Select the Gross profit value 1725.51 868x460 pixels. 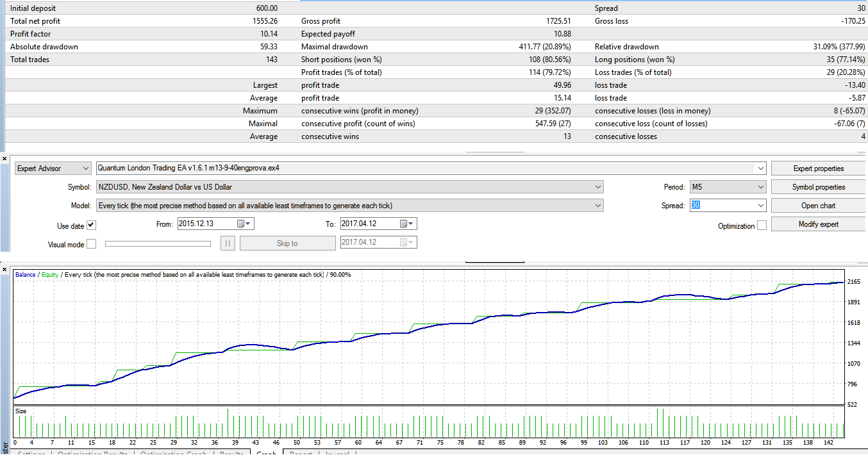point(558,21)
